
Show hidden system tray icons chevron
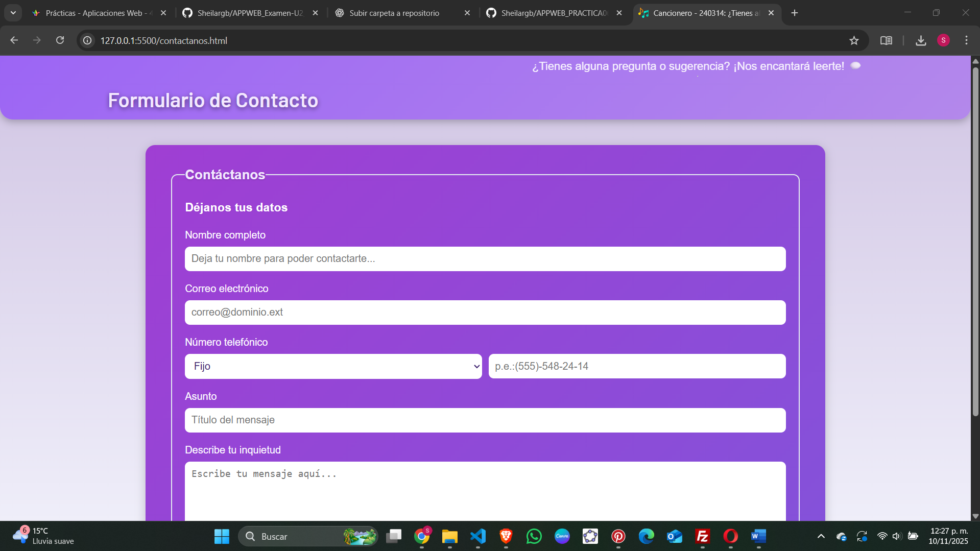pyautogui.click(x=821, y=536)
